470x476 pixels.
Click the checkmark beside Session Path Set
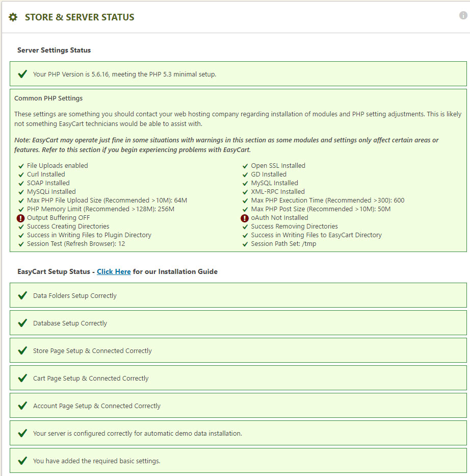click(x=245, y=244)
